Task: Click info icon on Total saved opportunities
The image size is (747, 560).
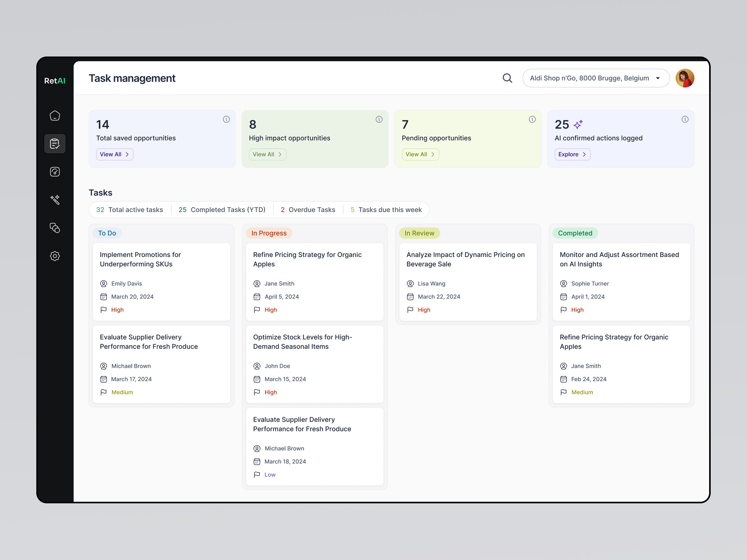Action: 226,119
